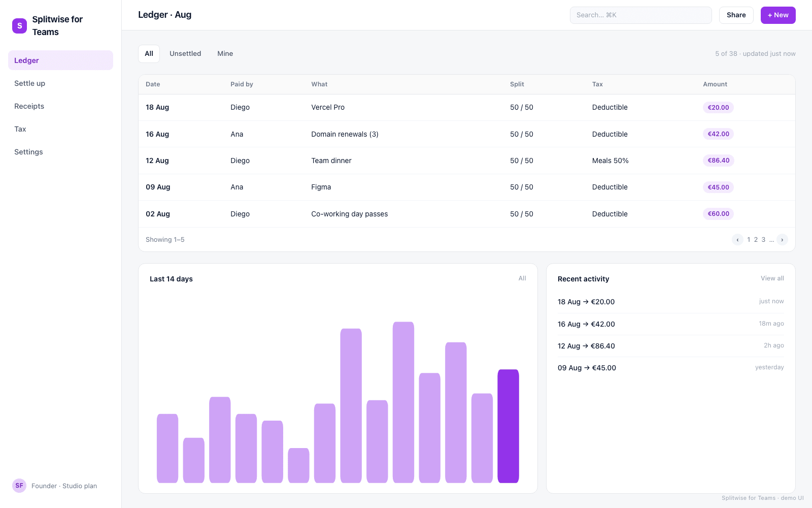
Task: Click All link in Last 14 days
Action: [522, 278]
